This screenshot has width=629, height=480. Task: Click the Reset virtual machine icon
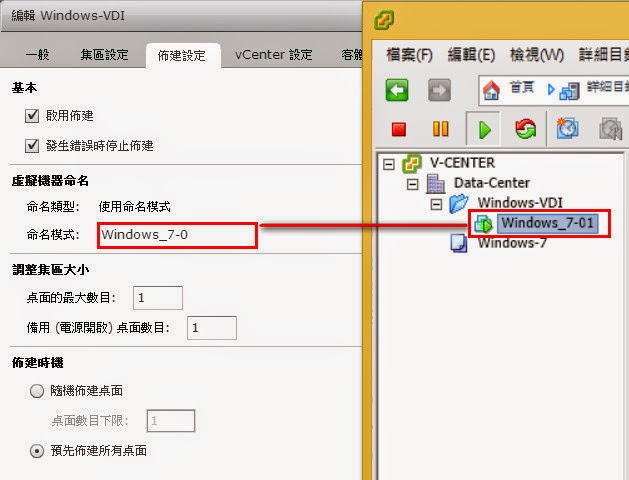tap(526, 129)
